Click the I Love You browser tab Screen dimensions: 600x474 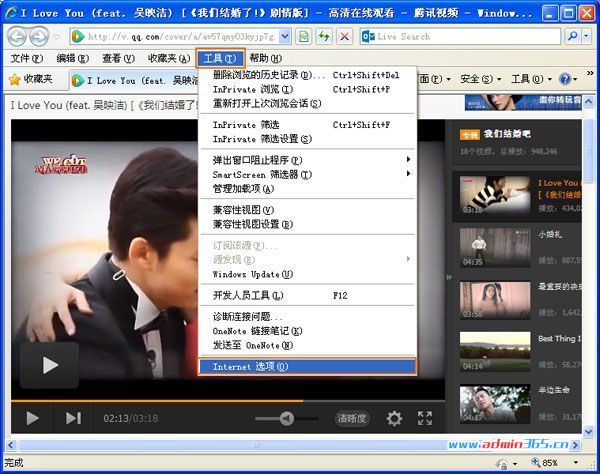click(134, 80)
